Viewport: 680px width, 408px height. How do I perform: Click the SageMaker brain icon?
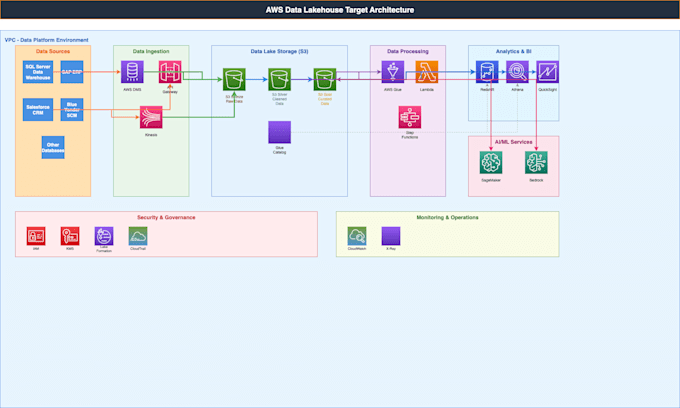pyautogui.click(x=491, y=163)
